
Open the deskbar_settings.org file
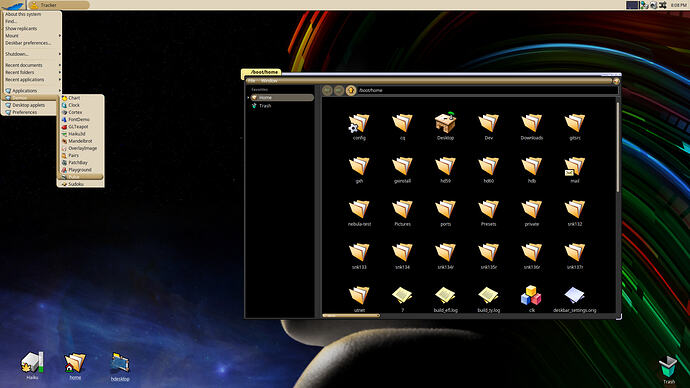click(x=574, y=296)
